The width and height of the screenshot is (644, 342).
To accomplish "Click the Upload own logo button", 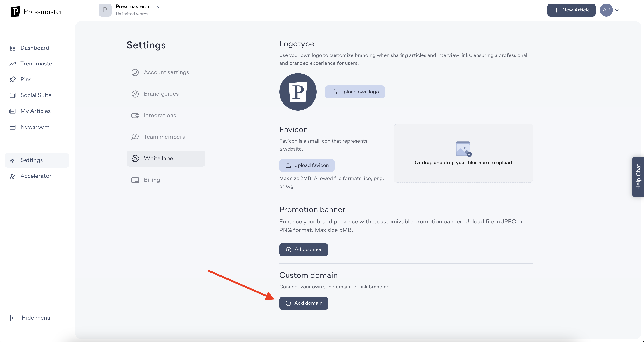I will point(355,92).
